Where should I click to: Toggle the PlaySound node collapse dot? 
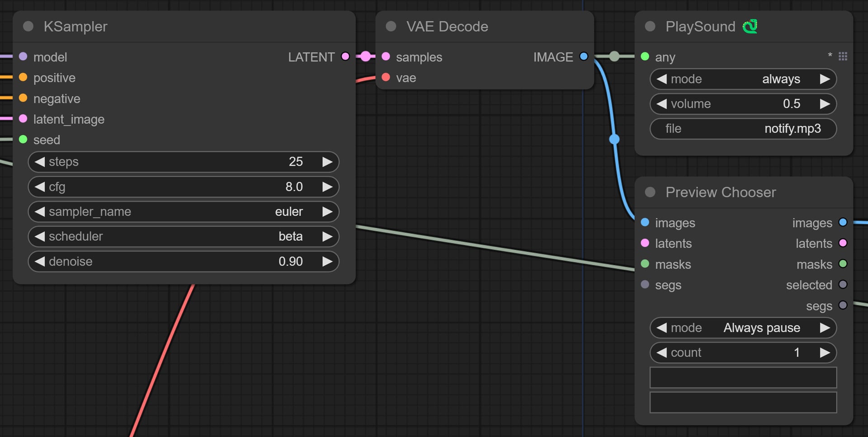tap(650, 26)
